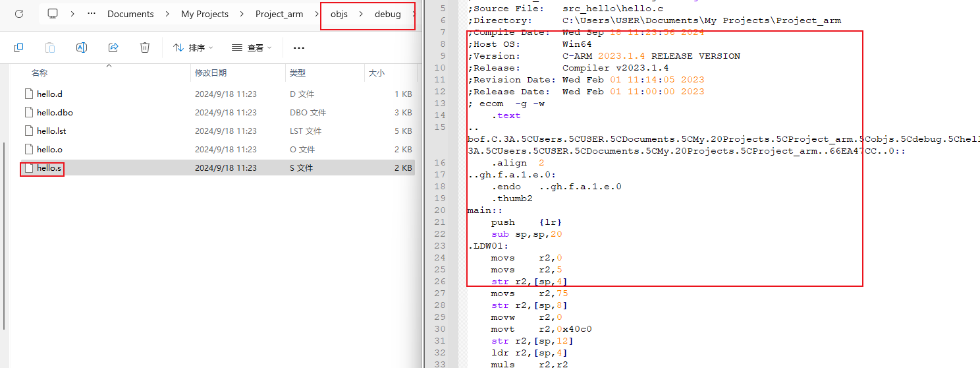Sort files by the 大小 column header

click(376, 73)
